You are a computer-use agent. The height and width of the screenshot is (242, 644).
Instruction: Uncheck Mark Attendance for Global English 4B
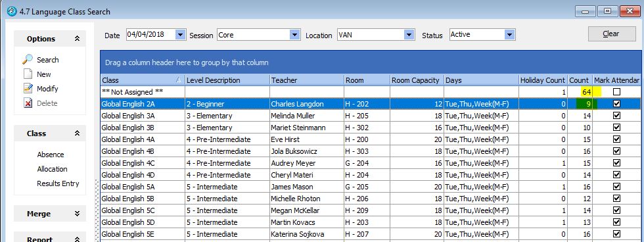coord(616,151)
